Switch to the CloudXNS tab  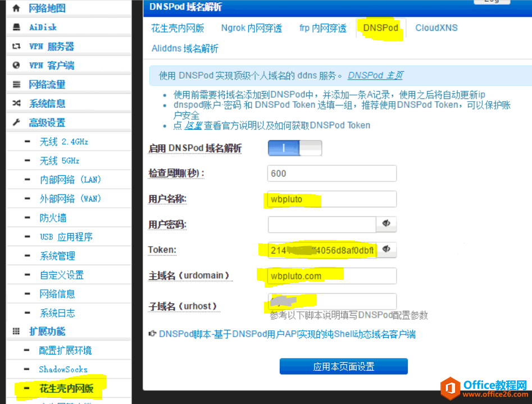click(436, 28)
